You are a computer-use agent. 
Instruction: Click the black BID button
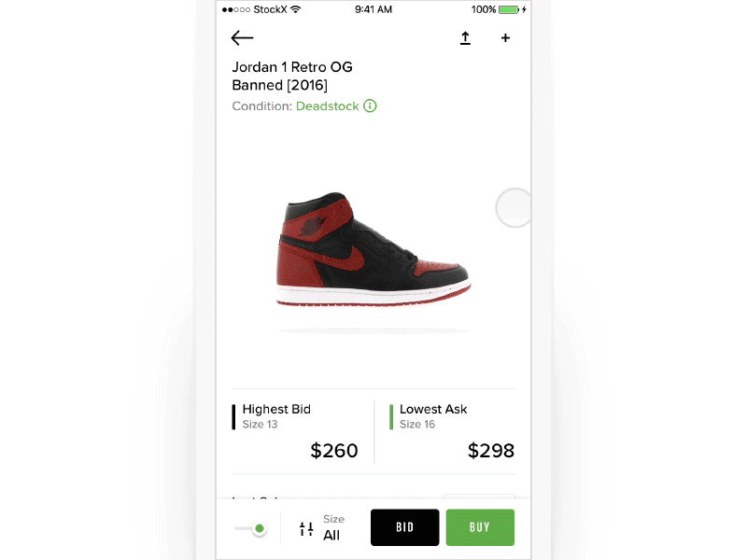tap(405, 527)
